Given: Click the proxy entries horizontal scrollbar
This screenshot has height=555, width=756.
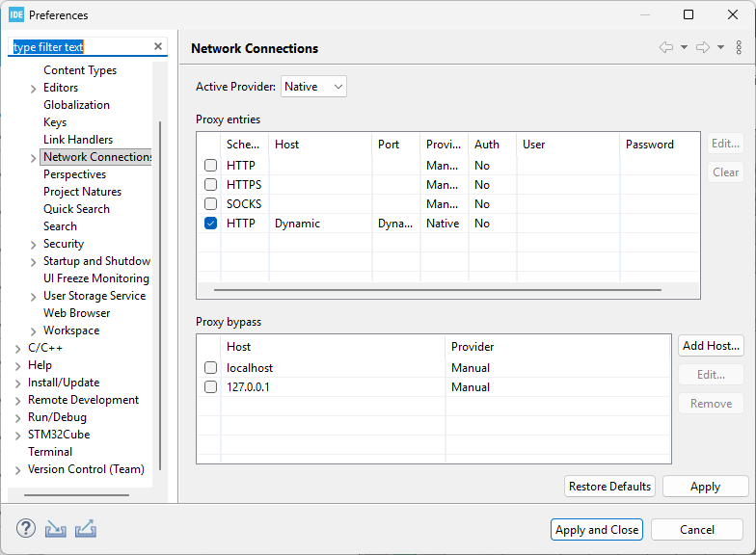Looking at the screenshot, I should (438, 290).
